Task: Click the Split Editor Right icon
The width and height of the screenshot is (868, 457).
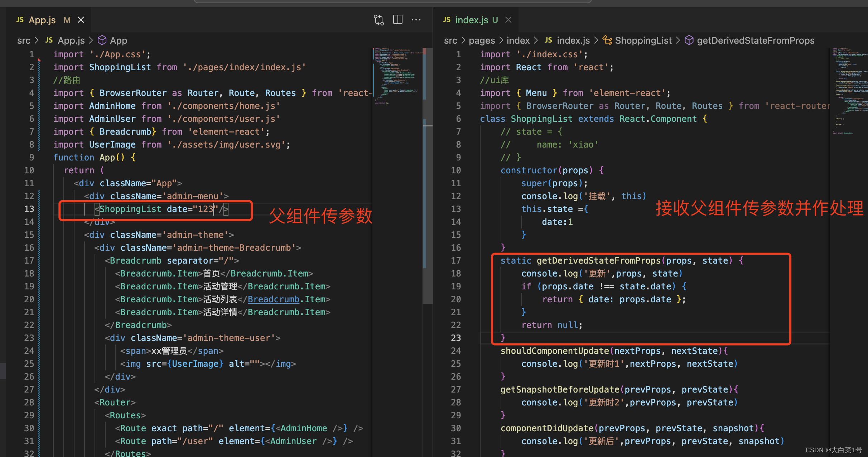Action: [x=397, y=20]
